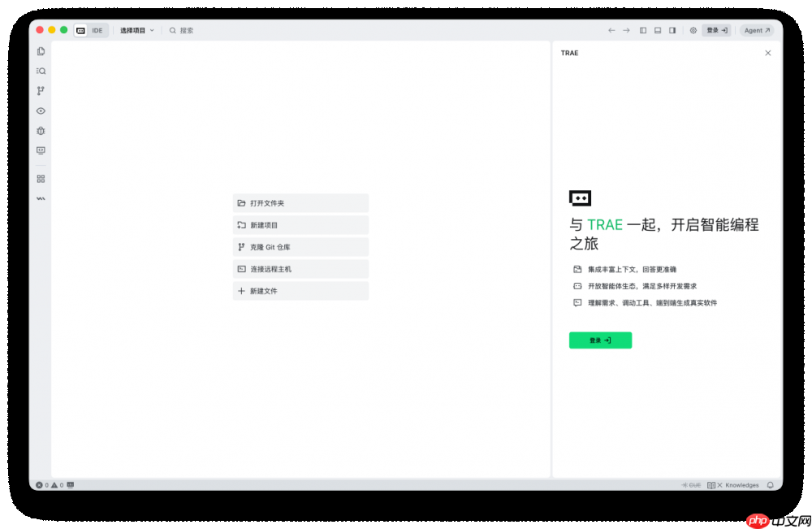
Task: Click the text 集成丰富上下文，回答更准确
Action: click(x=632, y=270)
